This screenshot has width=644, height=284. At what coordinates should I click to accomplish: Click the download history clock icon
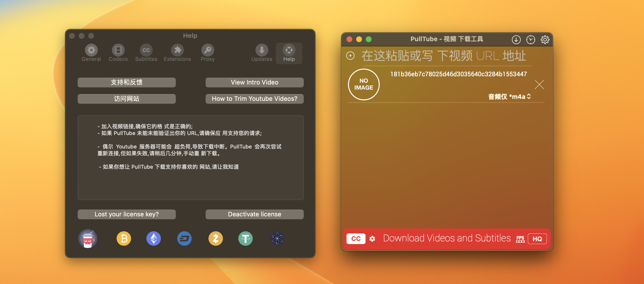pyautogui.click(x=530, y=39)
